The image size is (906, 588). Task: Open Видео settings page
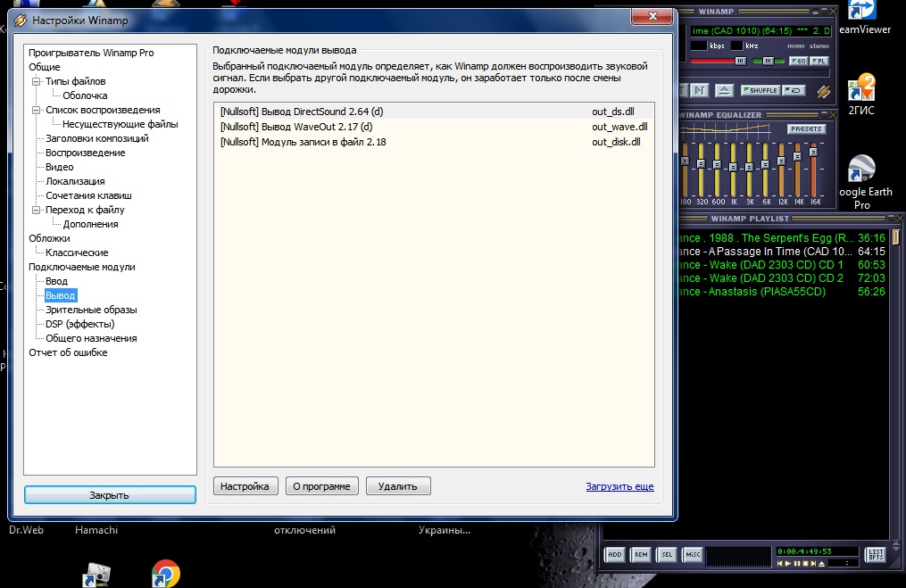(x=60, y=167)
